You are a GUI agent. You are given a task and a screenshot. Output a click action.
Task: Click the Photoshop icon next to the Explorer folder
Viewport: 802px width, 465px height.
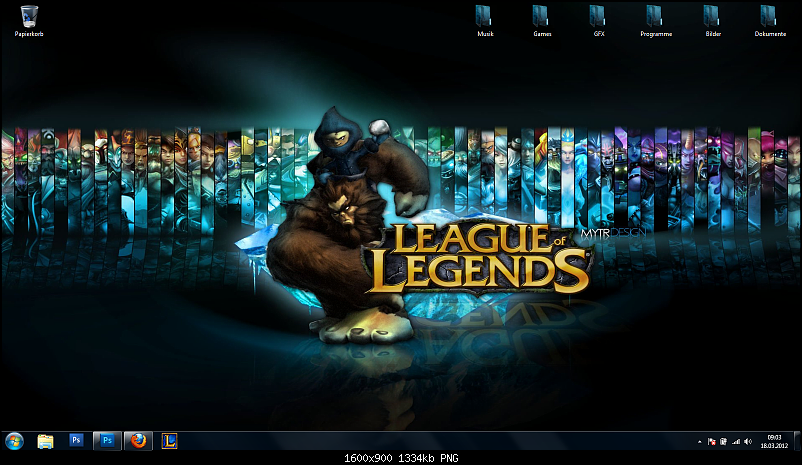(x=76, y=440)
